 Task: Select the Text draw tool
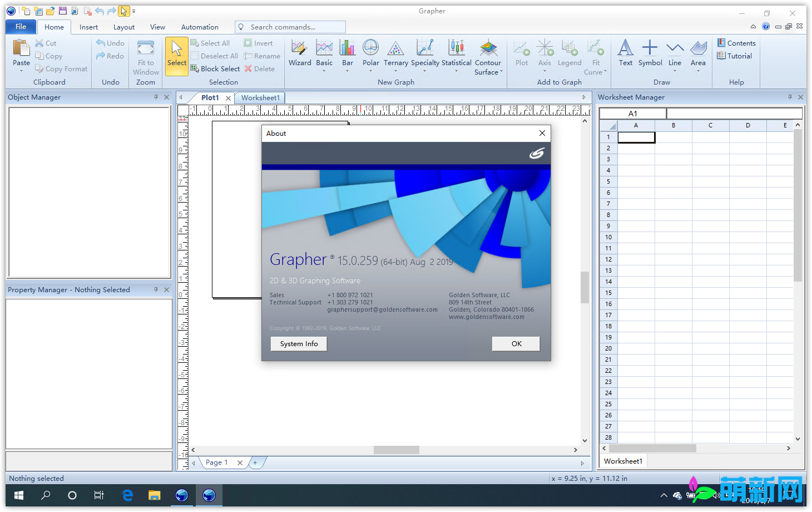(626, 53)
